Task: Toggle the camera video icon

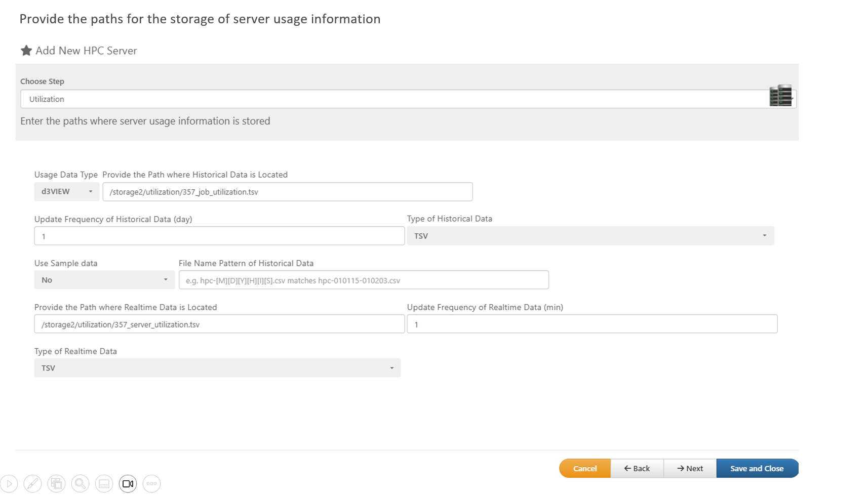Action: [x=128, y=484]
